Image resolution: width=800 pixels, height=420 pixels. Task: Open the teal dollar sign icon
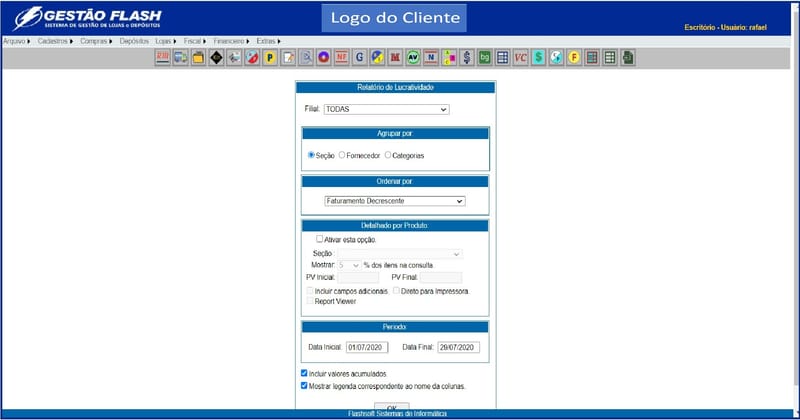(538, 58)
